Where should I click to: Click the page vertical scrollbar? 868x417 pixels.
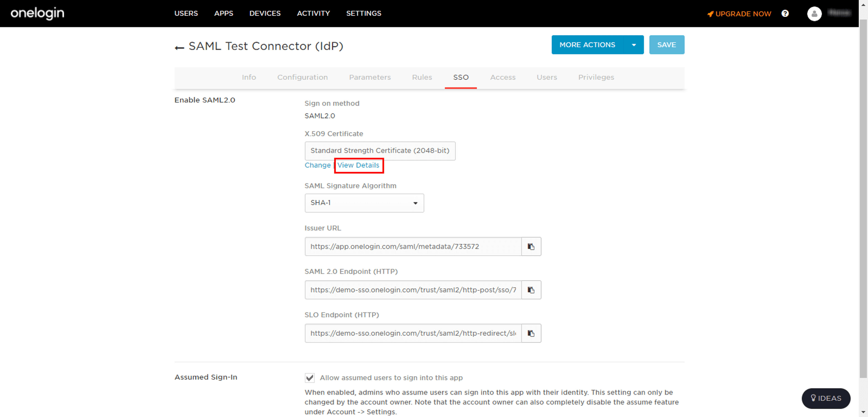863,199
